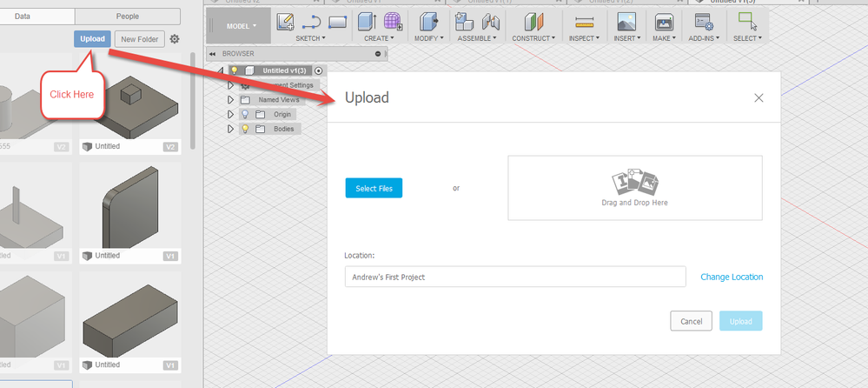The image size is (868, 388).
Task: Pick the Line sketch tool icon
Action: pyautogui.click(x=312, y=22)
